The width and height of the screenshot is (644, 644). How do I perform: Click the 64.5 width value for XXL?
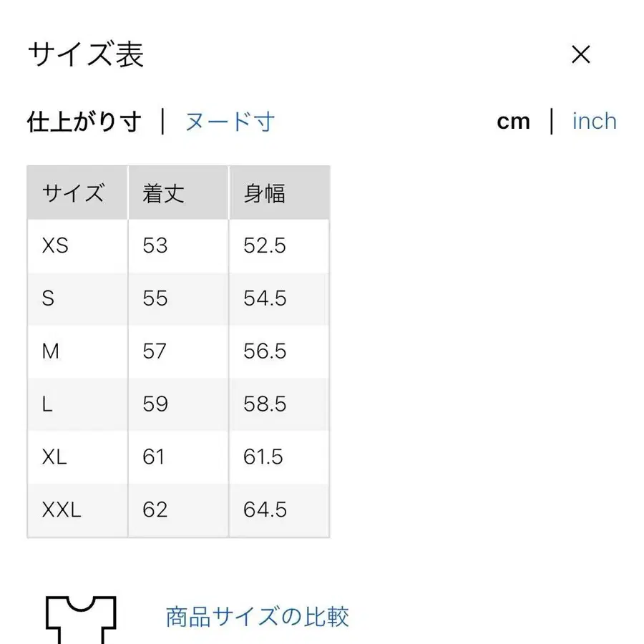(x=266, y=509)
